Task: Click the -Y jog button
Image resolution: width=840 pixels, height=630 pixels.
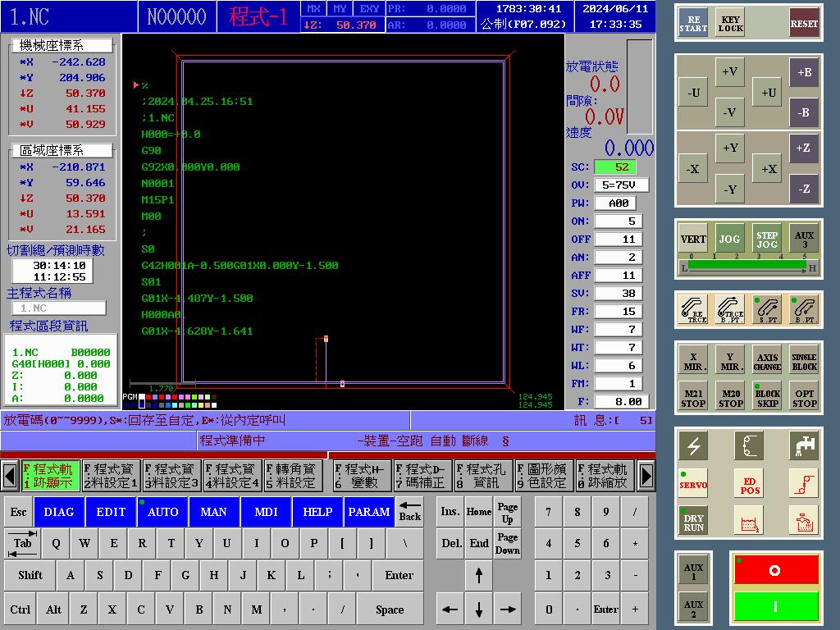Action: point(730,189)
